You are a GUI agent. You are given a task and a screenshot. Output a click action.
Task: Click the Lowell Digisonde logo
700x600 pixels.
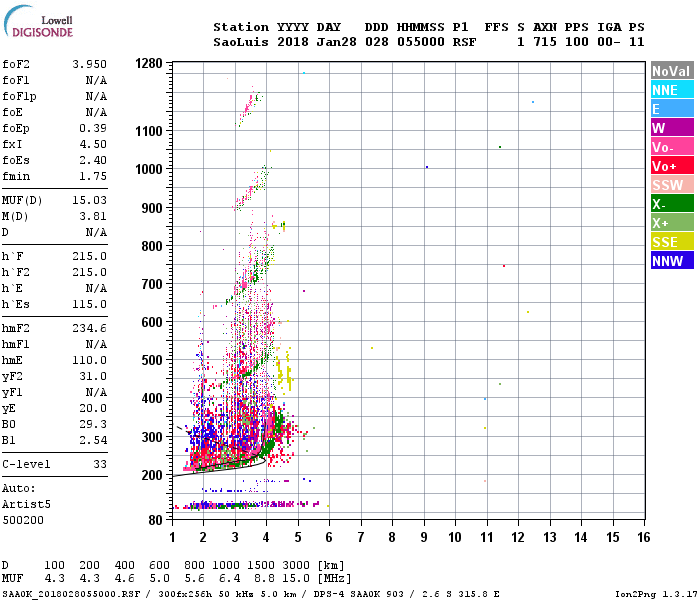tap(38, 21)
